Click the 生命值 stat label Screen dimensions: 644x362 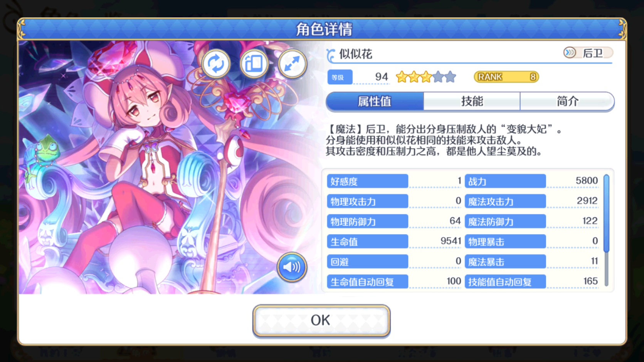[x=367, y=242]
